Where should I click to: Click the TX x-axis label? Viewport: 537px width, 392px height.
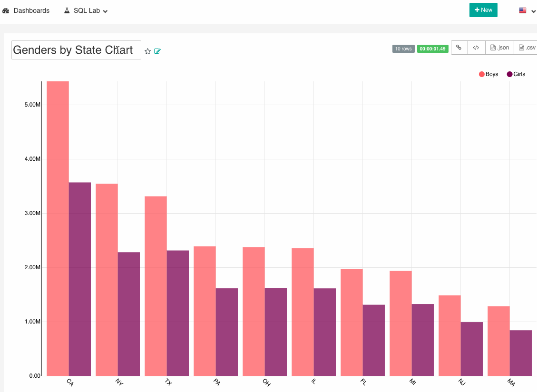[168, 382]
